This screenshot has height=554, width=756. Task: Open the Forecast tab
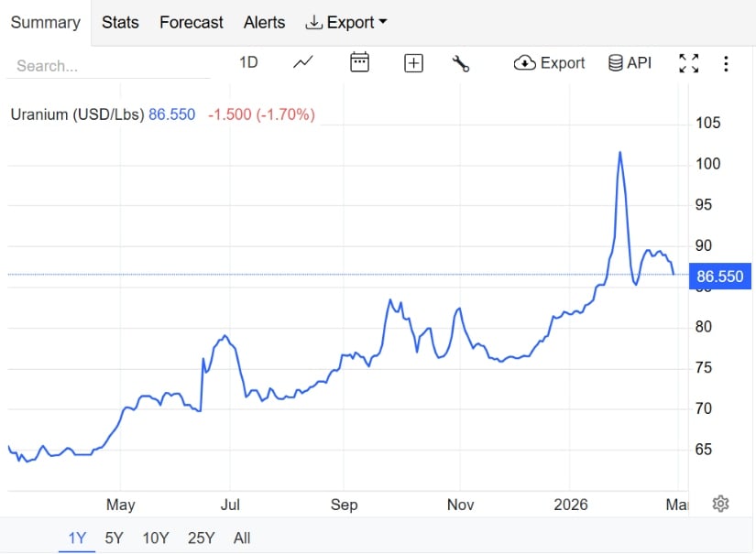click(x=192, y=22)
